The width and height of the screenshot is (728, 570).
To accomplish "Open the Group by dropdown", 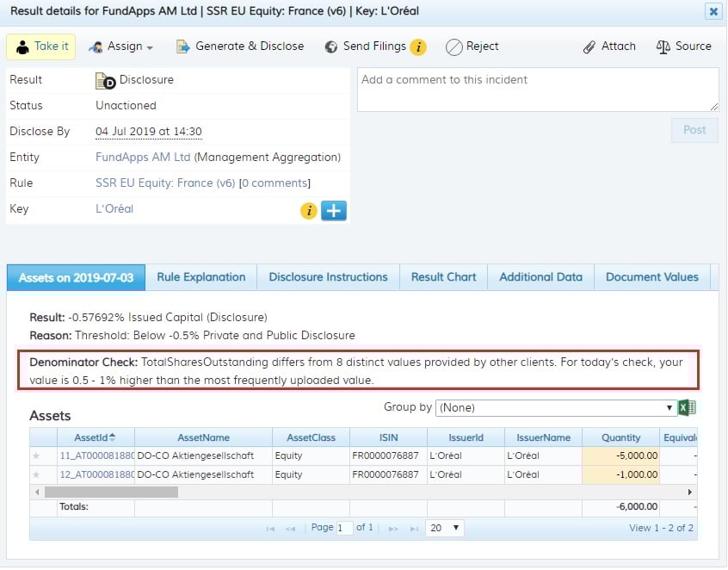I will (555, 408).
